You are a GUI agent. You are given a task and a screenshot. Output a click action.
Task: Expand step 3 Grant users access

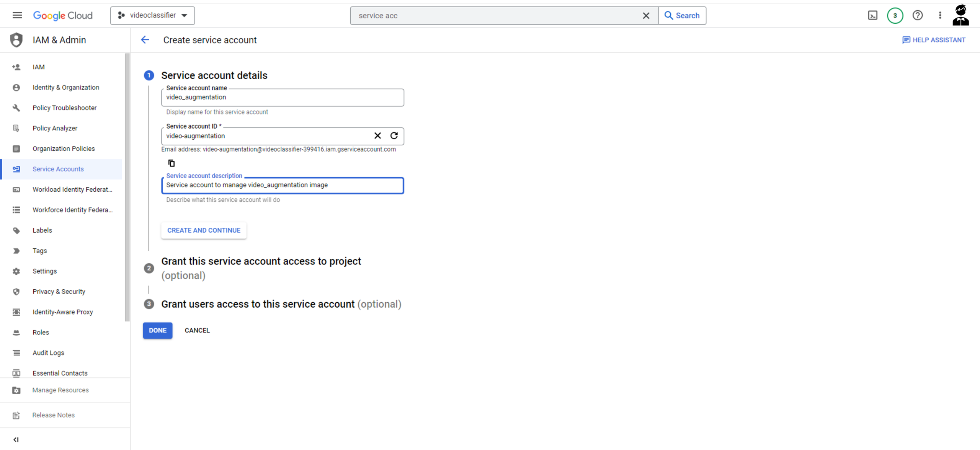tap(258, 304)
